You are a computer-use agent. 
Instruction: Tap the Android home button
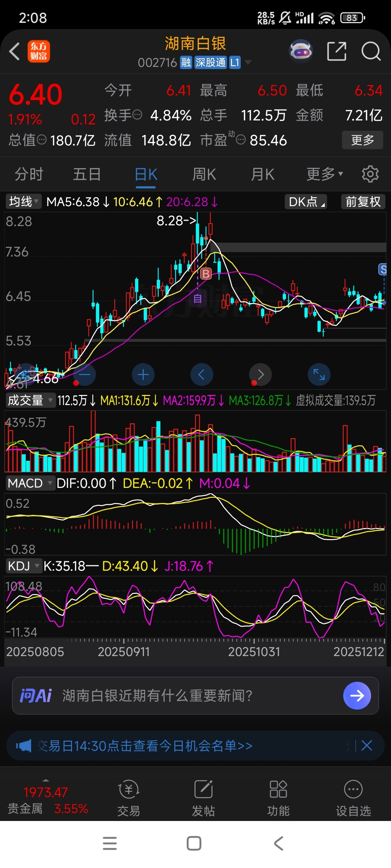194,843
